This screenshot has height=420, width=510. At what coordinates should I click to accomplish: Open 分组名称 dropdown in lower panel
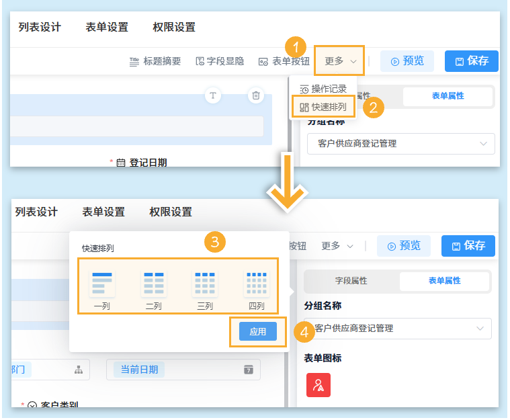[x=398, y=328]
